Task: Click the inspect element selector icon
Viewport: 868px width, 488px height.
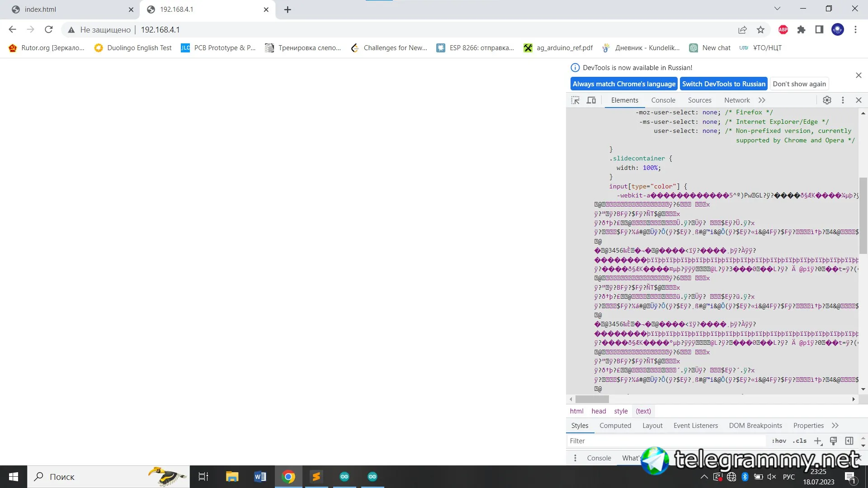Action: [x=575, y=100]
